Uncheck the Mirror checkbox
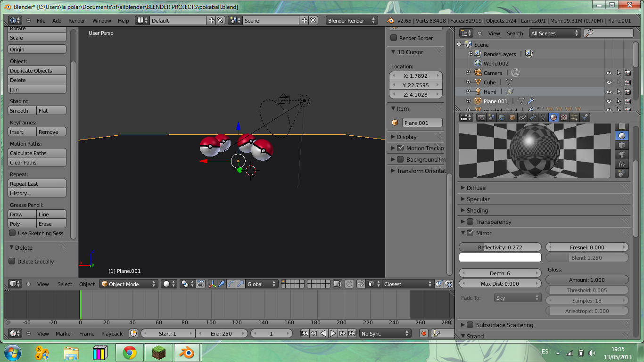 pyautogui.click(x=470, y=233)
